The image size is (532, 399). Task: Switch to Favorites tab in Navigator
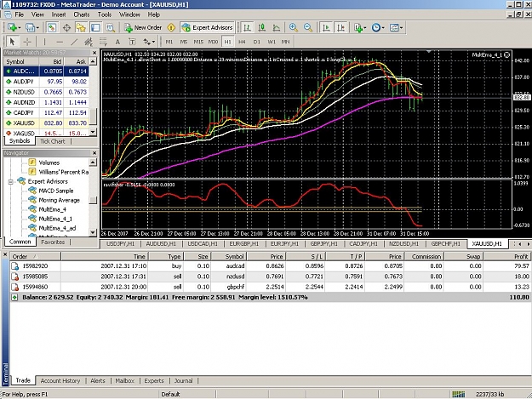pyautogui.click(x=53, y=242)
